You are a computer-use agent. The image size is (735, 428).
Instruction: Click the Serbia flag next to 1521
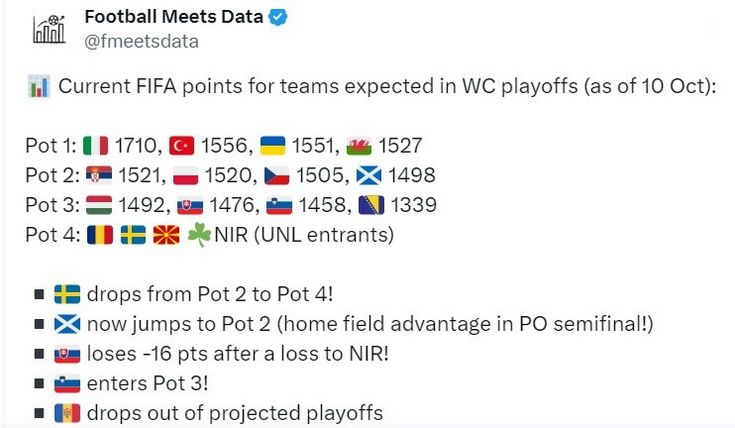(100, 176)
